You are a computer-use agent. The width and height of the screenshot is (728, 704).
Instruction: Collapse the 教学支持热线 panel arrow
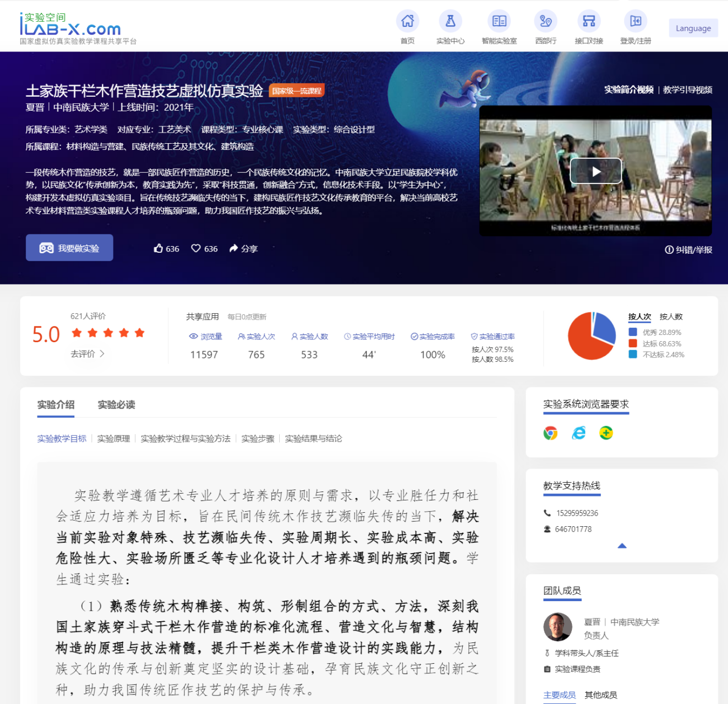(x=622, y=546)
